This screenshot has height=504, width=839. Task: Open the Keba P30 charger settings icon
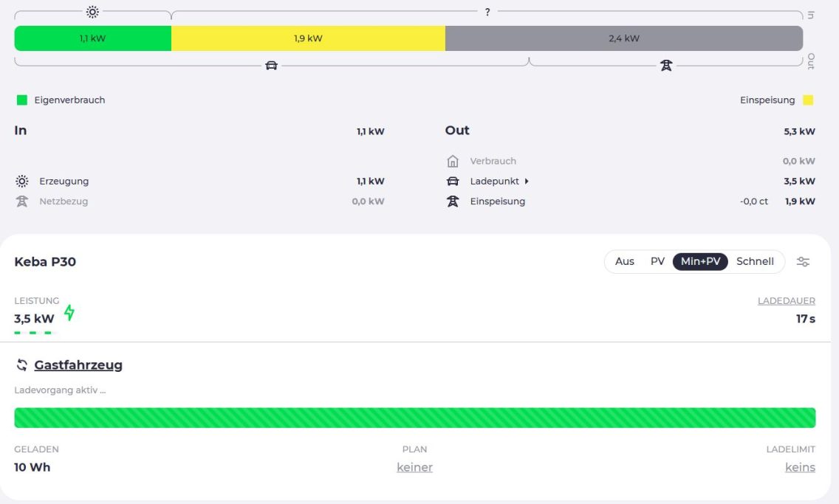tap(803, 261)
